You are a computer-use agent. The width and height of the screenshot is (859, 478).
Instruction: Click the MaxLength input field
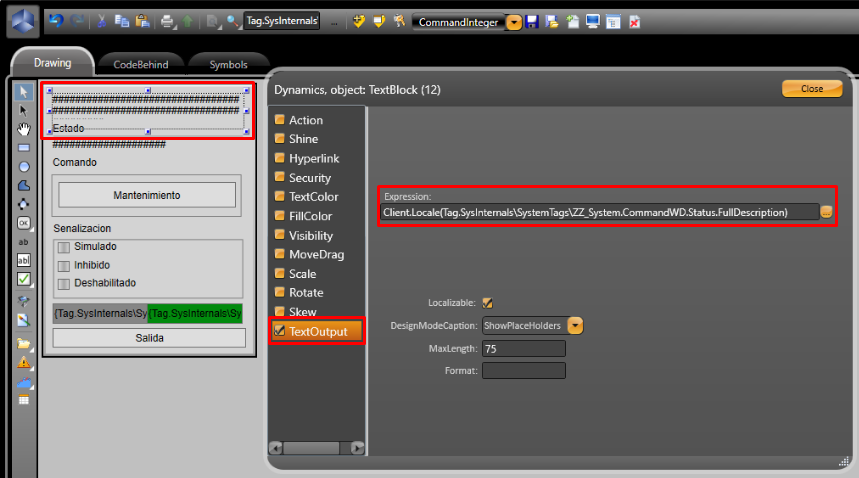[x=523, y=349]
